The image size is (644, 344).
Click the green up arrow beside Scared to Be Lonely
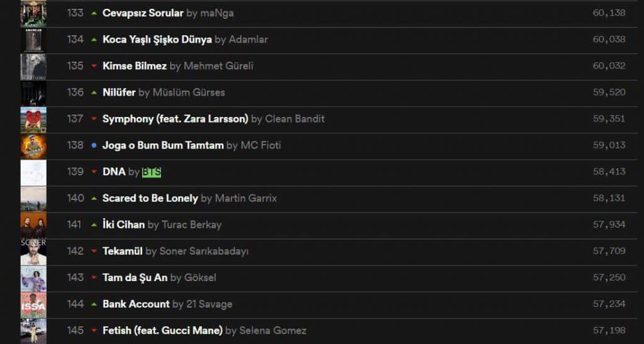point(94,198)
